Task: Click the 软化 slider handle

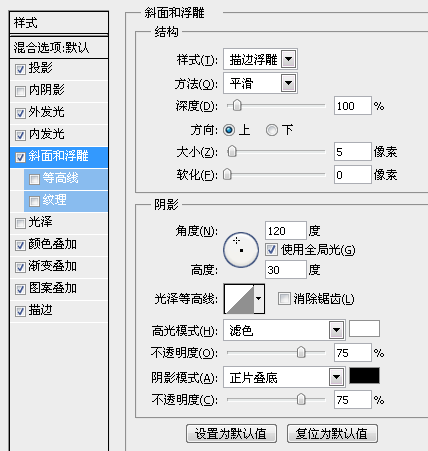Action: 227,174
